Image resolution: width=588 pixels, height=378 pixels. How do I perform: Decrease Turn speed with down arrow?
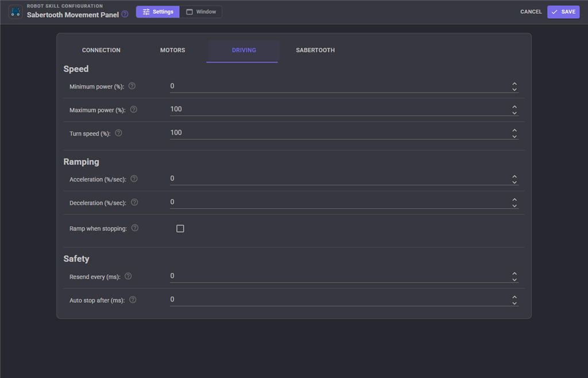[514, 136]
